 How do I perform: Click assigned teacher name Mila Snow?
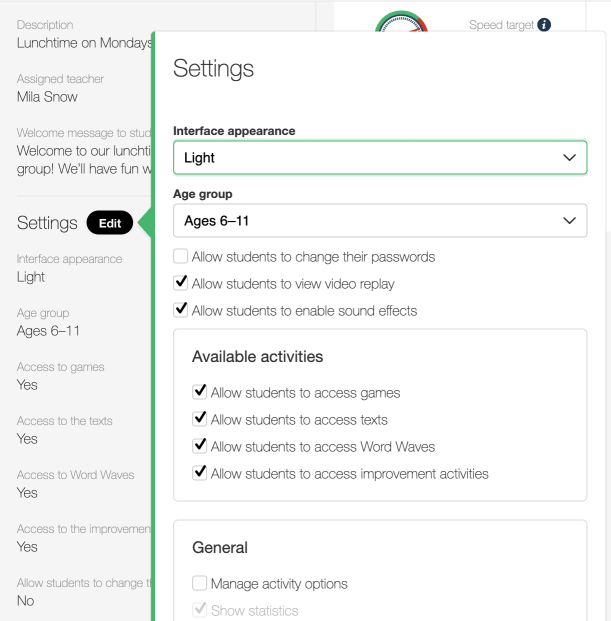tap(47, 97)
